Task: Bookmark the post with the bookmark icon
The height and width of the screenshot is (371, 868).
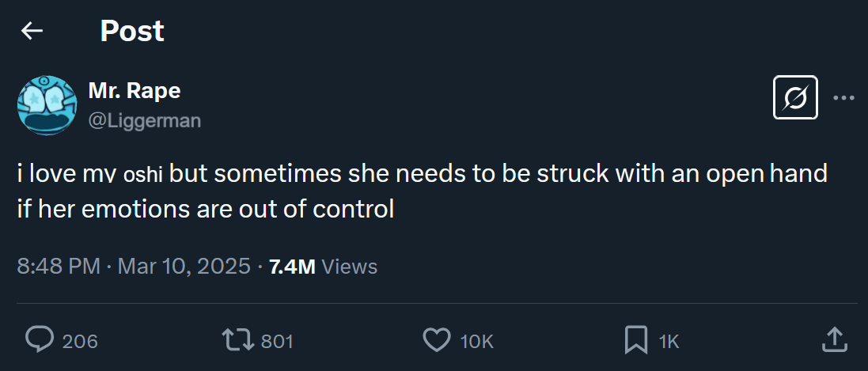Action: [636, 340]
